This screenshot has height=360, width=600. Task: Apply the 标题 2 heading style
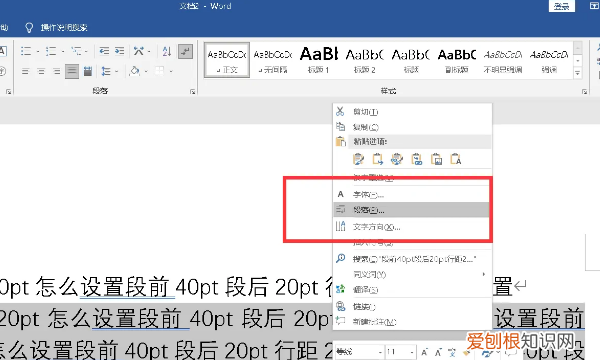[364, 60]
